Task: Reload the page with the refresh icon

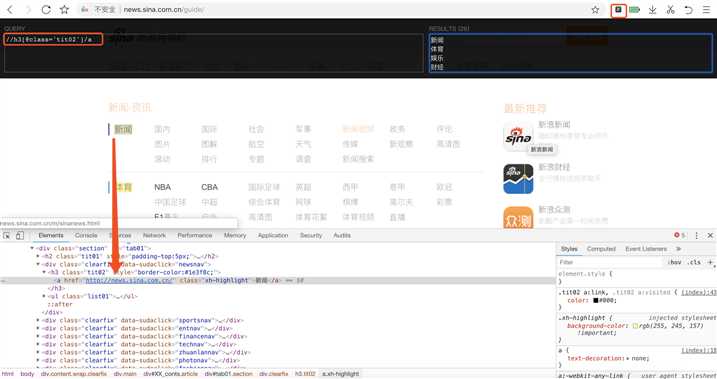Action: [46, 9]
